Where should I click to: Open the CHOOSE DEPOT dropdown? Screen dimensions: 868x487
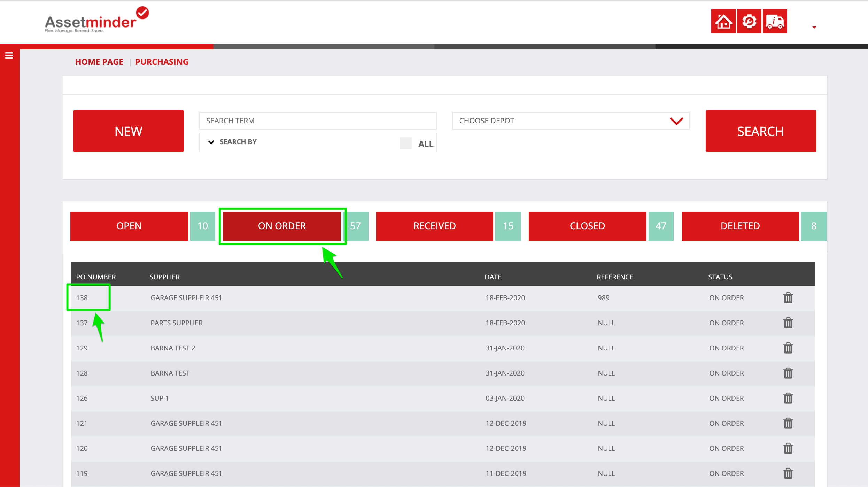571,121
